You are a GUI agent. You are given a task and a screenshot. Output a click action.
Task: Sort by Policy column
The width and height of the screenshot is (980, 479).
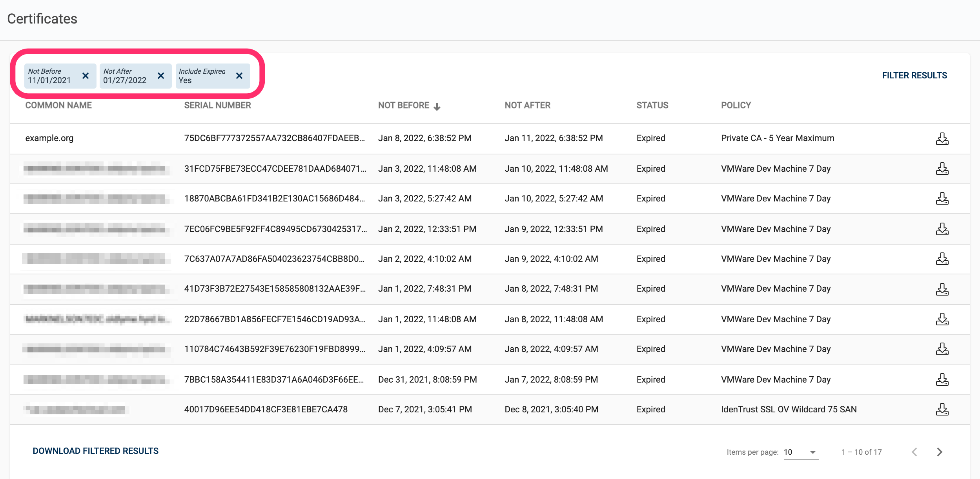736,105
